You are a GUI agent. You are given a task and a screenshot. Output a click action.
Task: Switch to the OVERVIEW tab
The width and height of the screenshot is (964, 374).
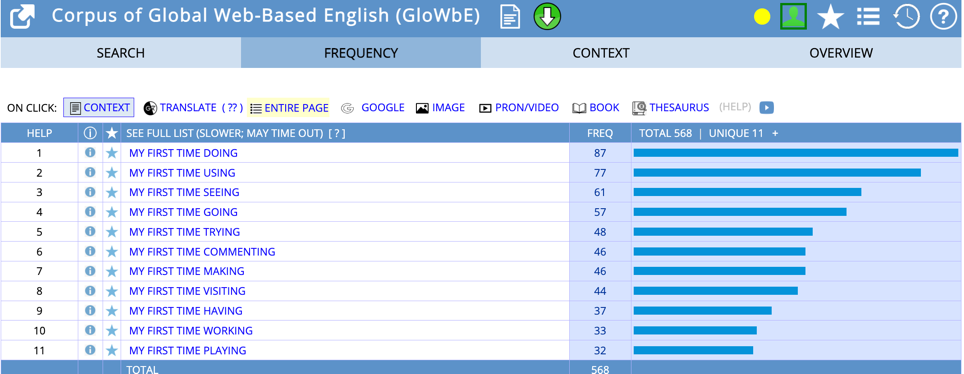click(x=841, y=53)
